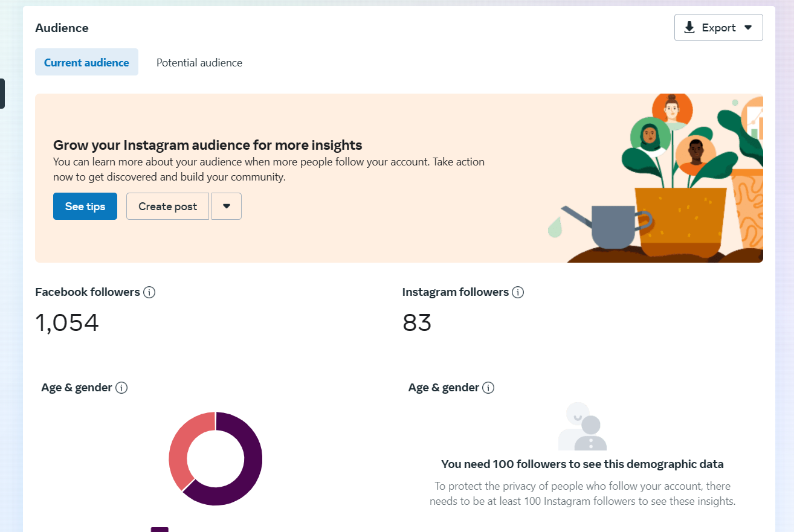Click the Create post button
This screenshot has height=532, width=794.
[167, 207]
